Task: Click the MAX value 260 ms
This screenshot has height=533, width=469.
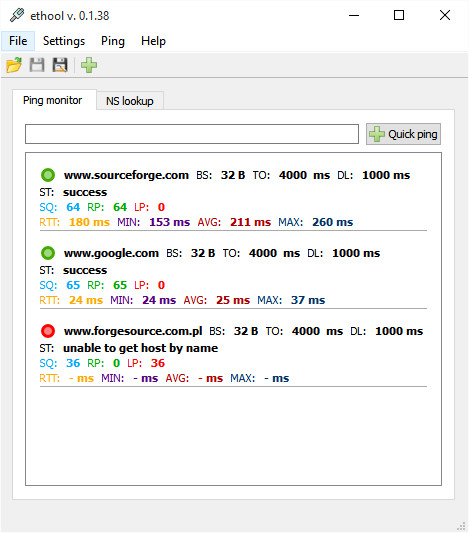Action: [x=333, y=222]
